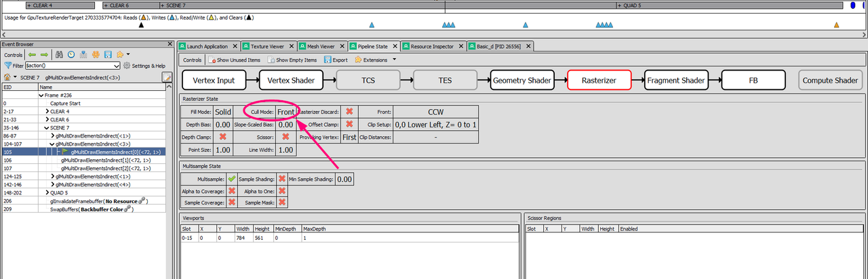Select the Vertex Input pipeline stage
The height and width of the screenshot is (279, 868).
pos(214,81)
